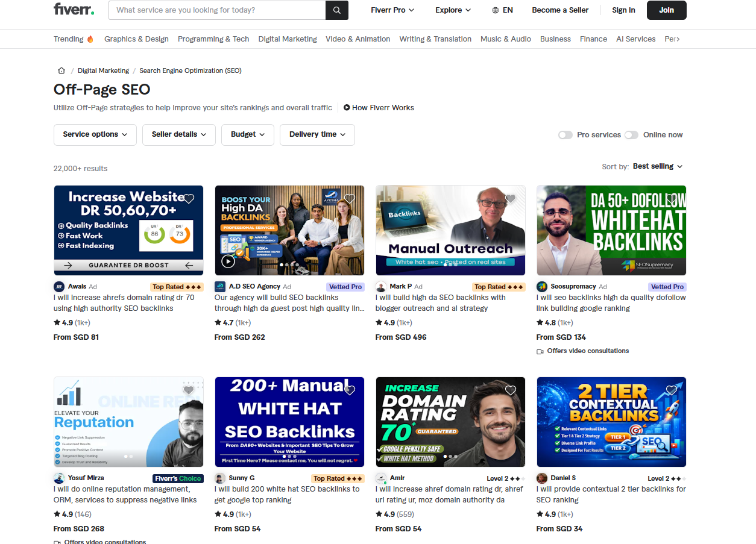The image size is (756, 544).
Task: Open gig titled increase ahrefs domain rating dr 70
Action: click(124, 303)
